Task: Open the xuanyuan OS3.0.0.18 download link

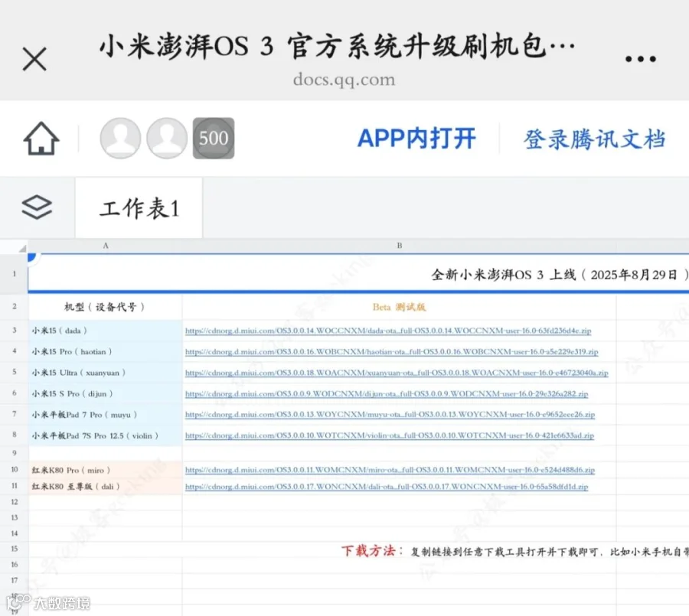Action: [x=397, y=373]
